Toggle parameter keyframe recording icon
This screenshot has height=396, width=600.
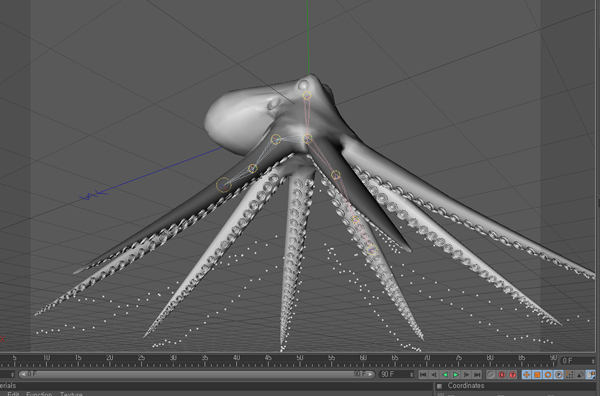558,375
